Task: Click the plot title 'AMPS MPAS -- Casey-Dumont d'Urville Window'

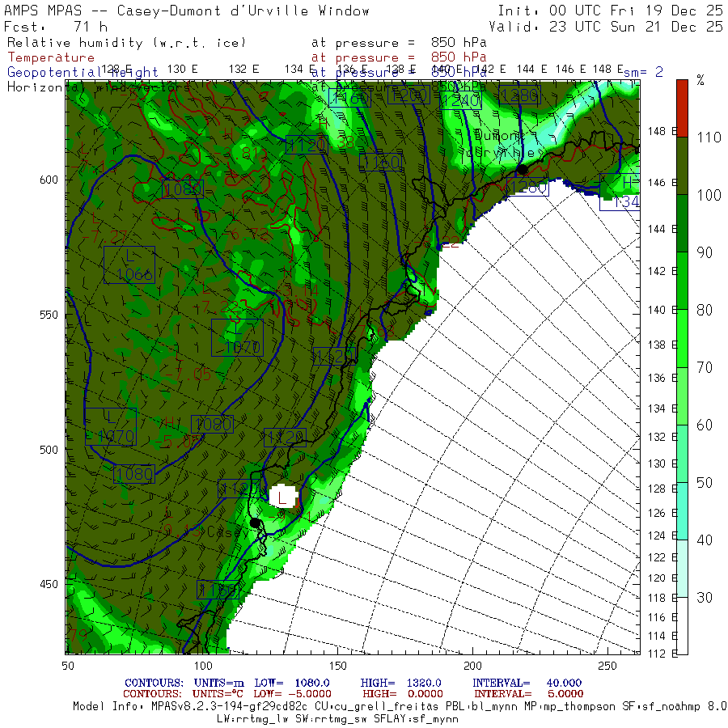Action: (x=187, y=11)
